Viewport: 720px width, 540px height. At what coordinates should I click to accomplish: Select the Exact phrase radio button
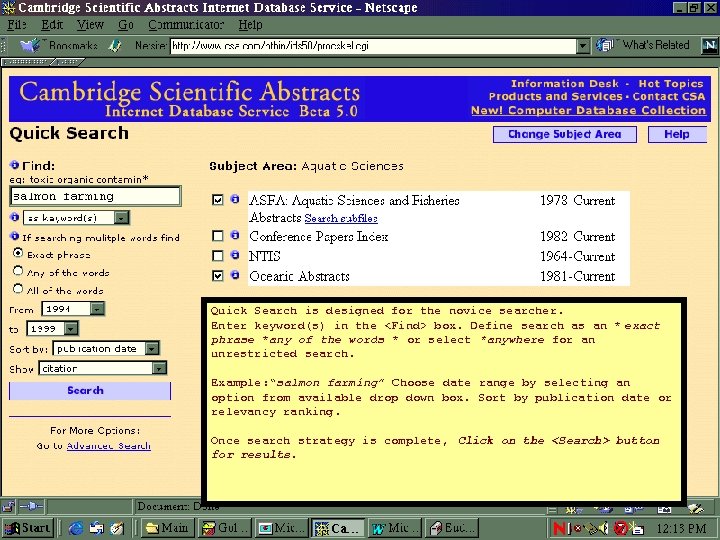point(18,253)
